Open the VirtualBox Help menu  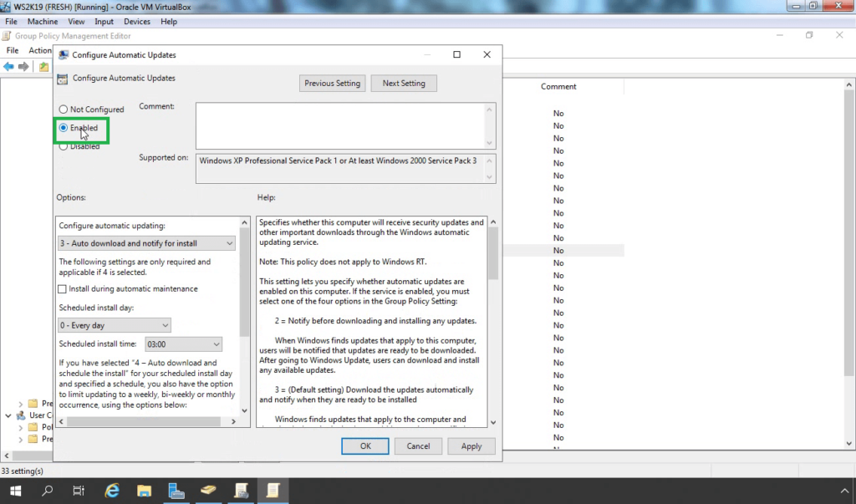[169, 21]
